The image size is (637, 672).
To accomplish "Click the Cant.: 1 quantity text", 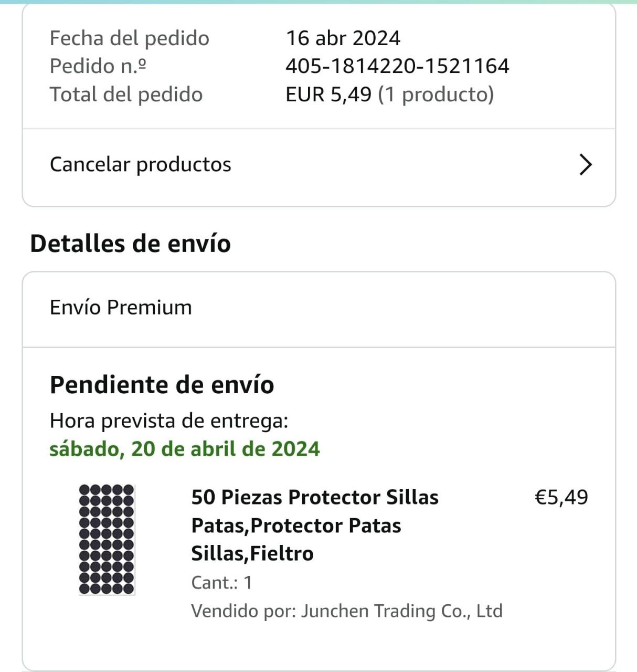I will click(221, 583).
